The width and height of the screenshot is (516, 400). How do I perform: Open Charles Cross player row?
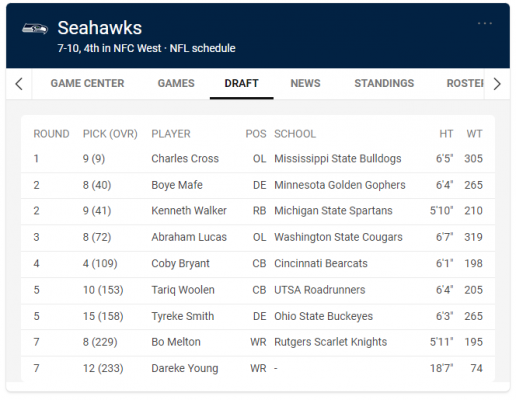coord(258,159)
